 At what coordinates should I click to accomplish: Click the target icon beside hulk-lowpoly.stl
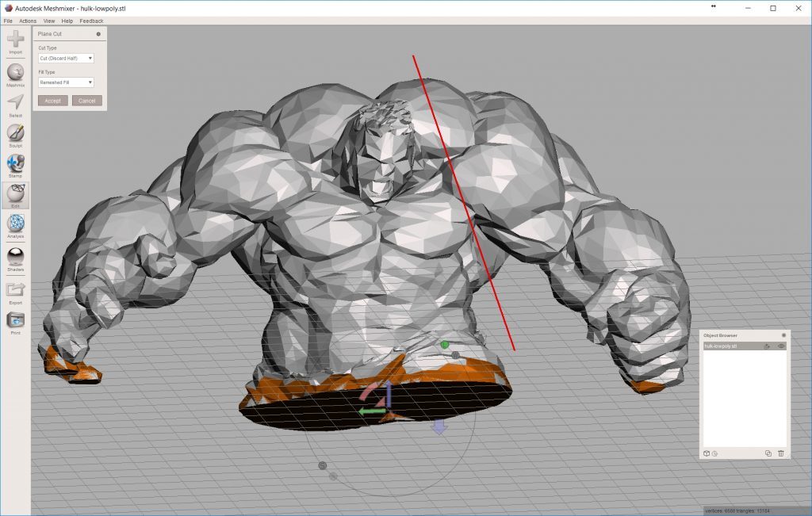(x=767, y=346)
